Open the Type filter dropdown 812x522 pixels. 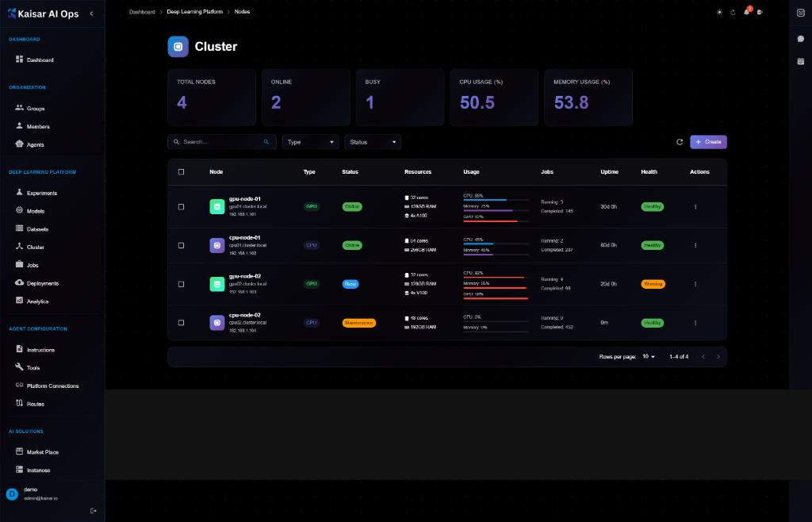tap(310, 141)
